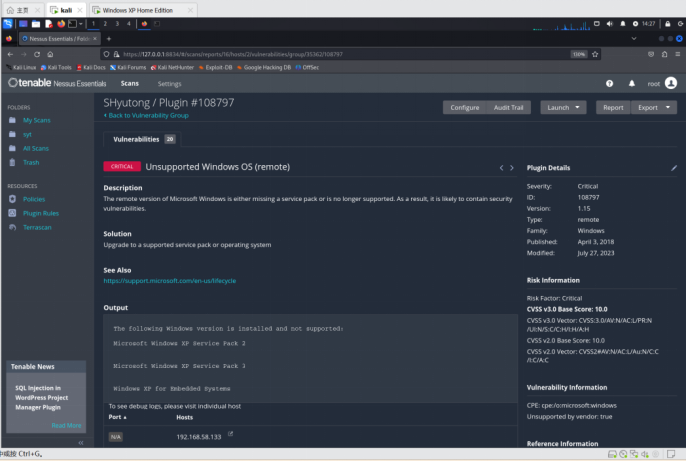
Task: Switch to workspace 2
Action: click(x=105, y=24)
